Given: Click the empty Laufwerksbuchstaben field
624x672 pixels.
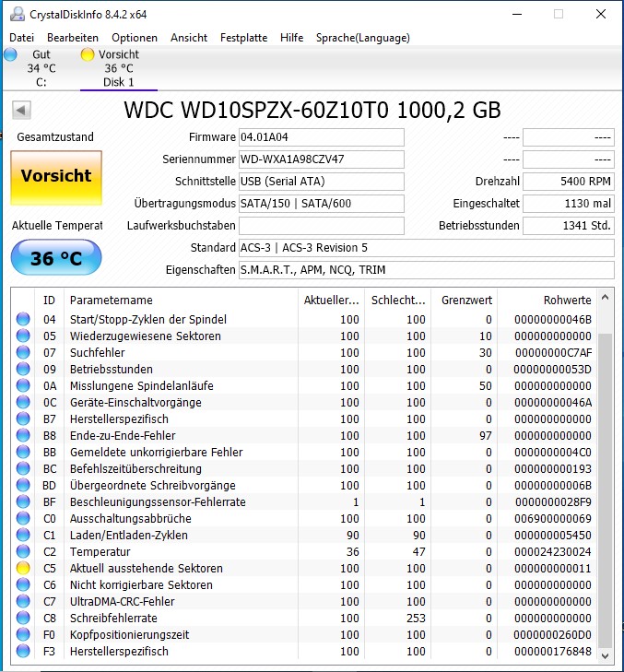Looking at the screenshot, I should click(x=322, y=226).
